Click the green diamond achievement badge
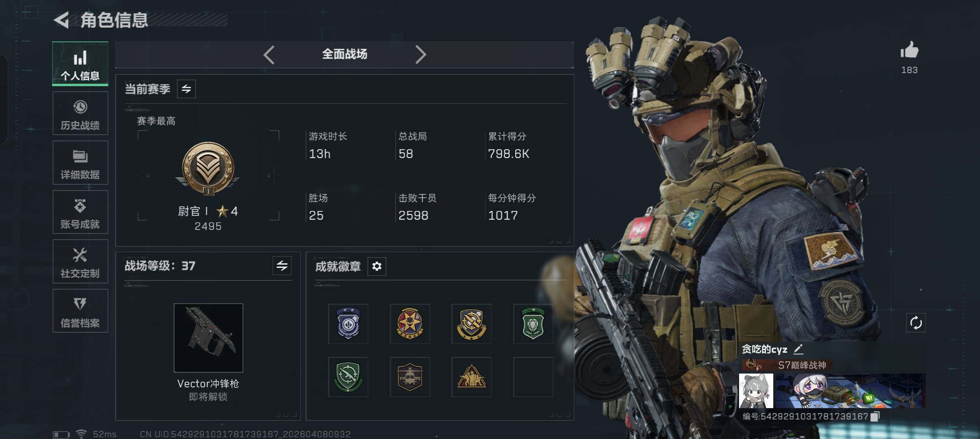This screenshot has width=980, height=439. (533, 324)
